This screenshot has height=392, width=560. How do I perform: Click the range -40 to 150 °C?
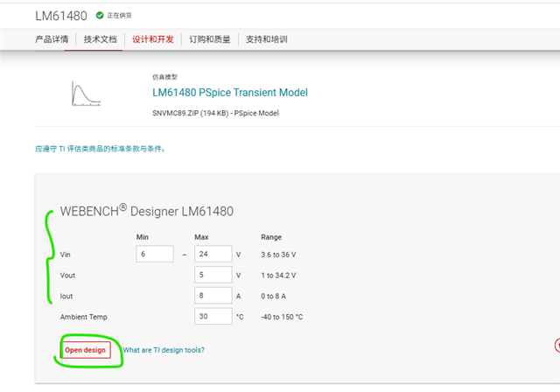[x=282, y=317]
